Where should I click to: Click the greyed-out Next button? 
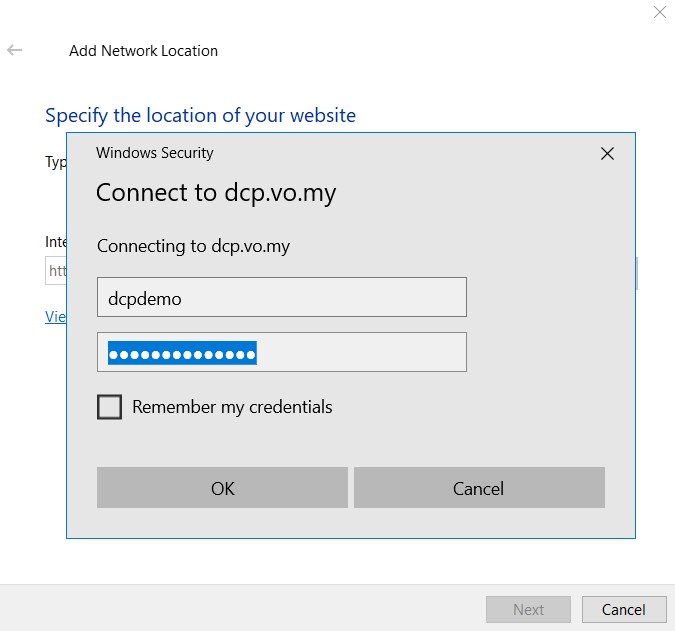pos(528,609)
